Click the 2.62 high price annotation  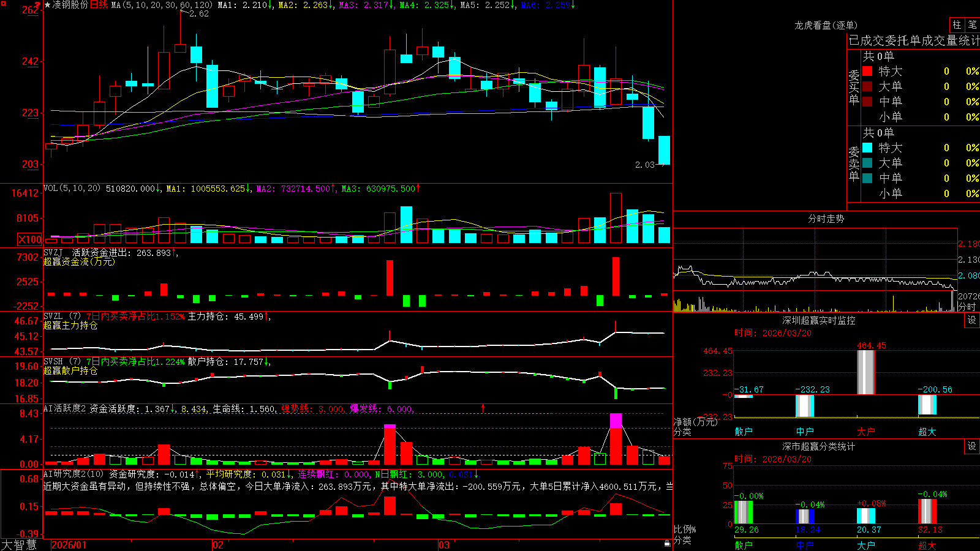click(198, 13)
